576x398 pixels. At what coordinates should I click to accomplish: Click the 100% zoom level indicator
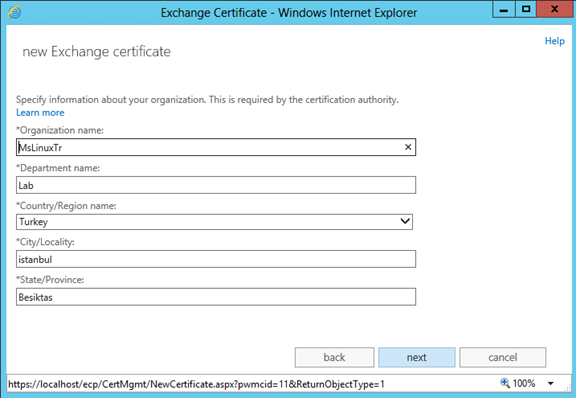coord(524,383)
